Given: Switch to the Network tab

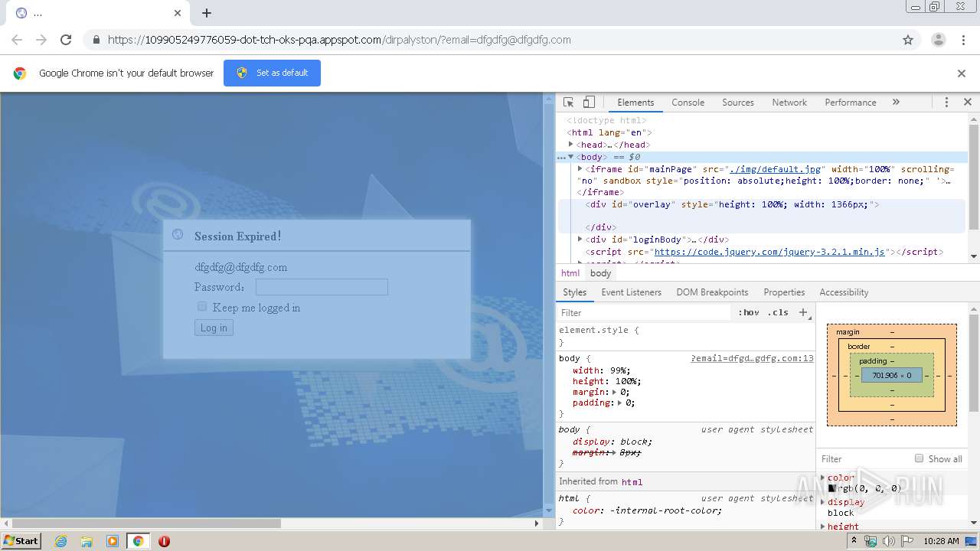Looking at the screenshot, I should (789, 103).
